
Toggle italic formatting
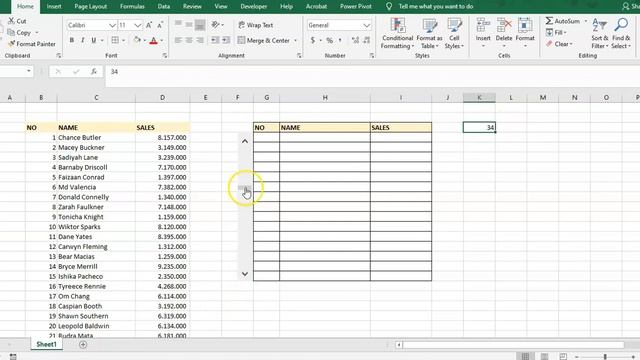coord(82,40)
